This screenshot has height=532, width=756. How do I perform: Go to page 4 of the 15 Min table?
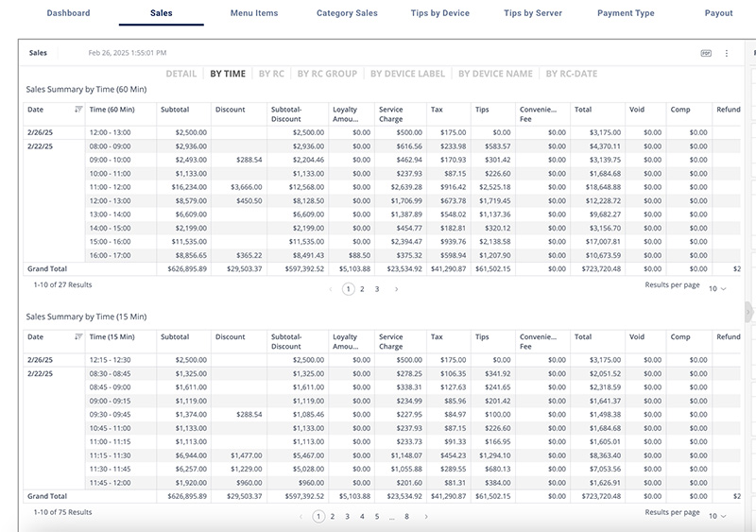362,517
